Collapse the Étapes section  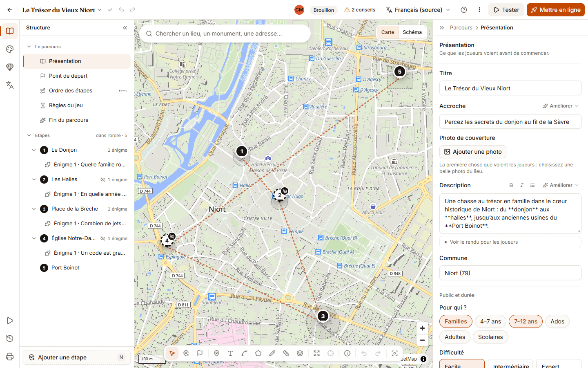[29, 135]
